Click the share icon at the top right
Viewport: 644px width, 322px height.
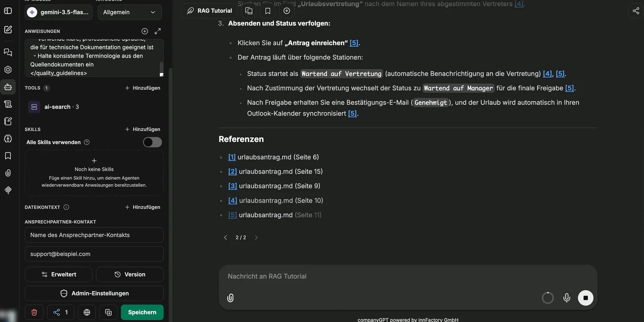pyautogui.click(x=636, y=11)
